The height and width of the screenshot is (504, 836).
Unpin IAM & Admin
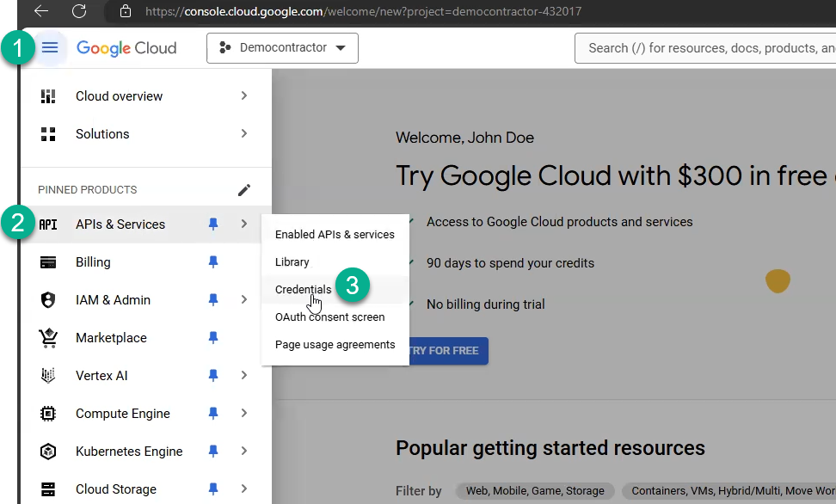[213, 299]
